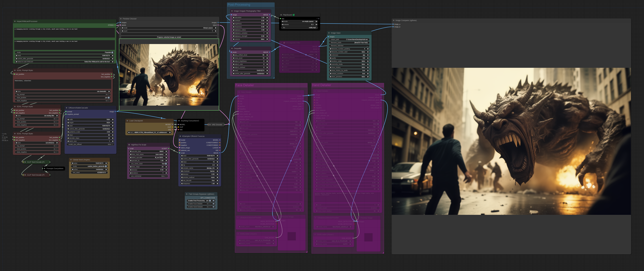Click the Enable Hand Detailer arrow icon
The image size is (644, 271).
(214, 207)
